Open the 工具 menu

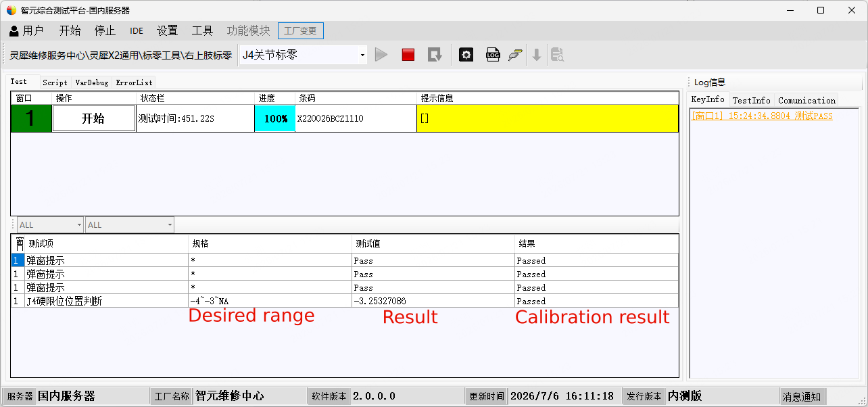click(202, 30)
